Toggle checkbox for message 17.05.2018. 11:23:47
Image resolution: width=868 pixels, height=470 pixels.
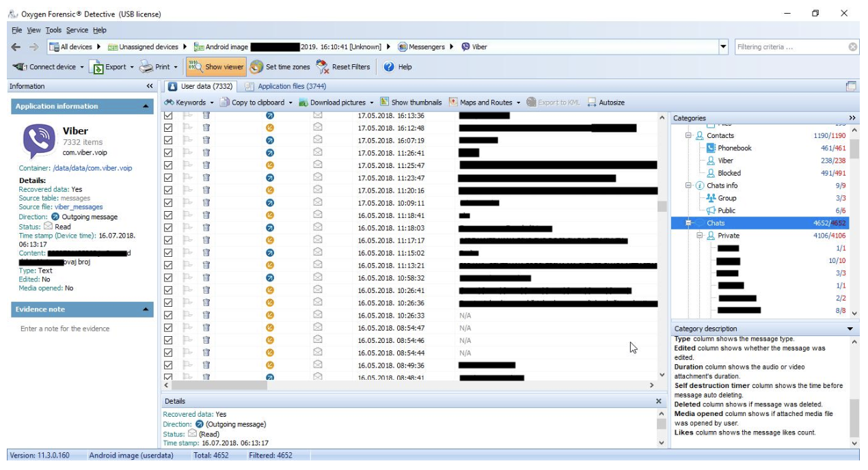[x=168, y=178]
